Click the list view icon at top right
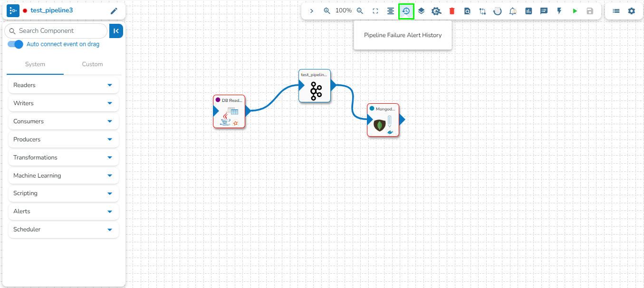This screenshot has height=288, width=644. [x=616, y=11]
